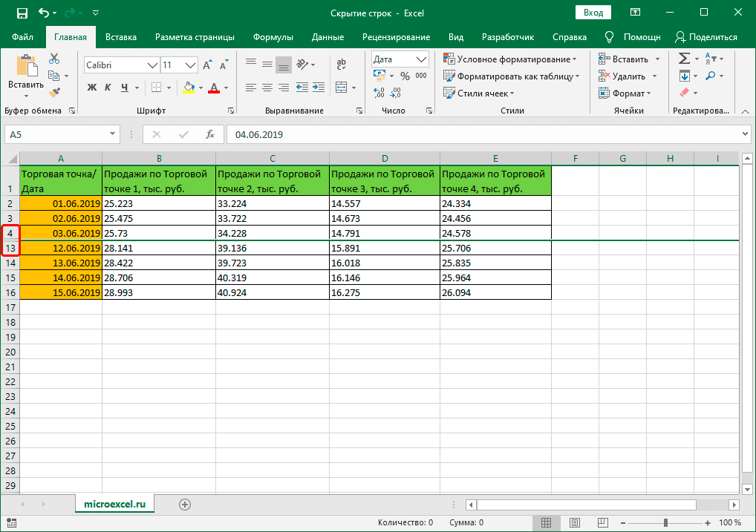Click the Вход sign-in button
Screen dimensions: 756x532
tap(593, 13)
